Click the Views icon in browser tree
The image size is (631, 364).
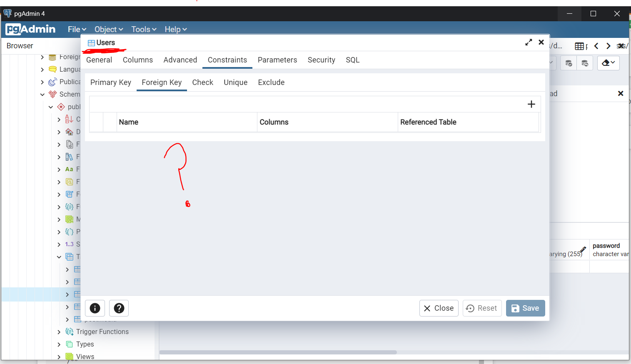(x=69, y=357)
